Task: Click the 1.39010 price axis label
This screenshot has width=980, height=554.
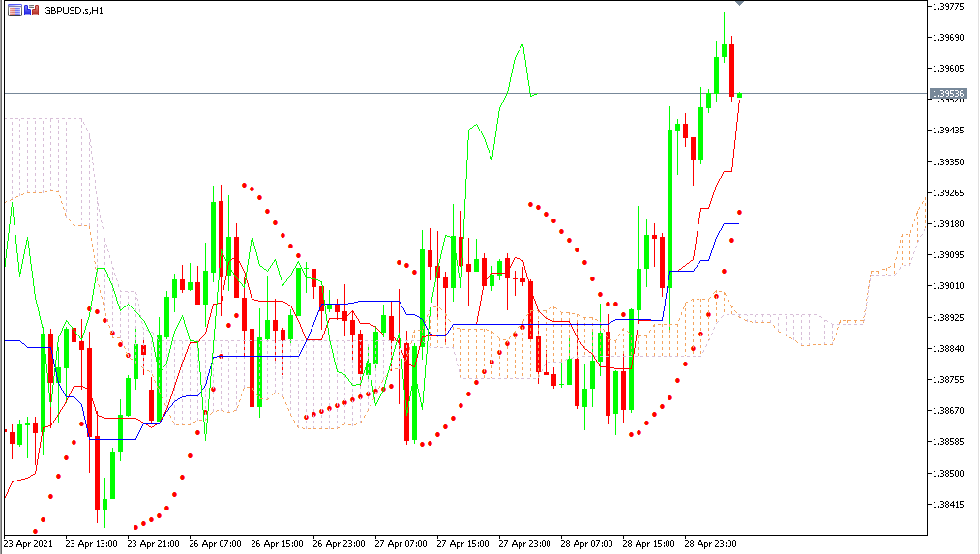Action: click(x=948, y=286)
